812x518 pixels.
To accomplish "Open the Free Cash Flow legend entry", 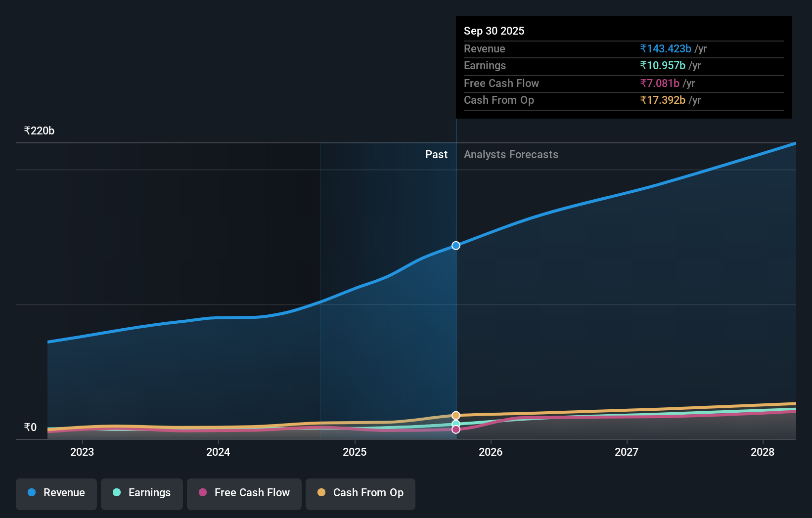I will [244, 493].
